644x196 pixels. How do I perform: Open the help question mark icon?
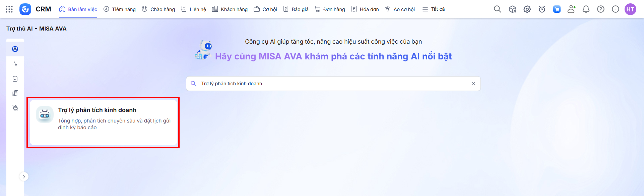(600, 9)
